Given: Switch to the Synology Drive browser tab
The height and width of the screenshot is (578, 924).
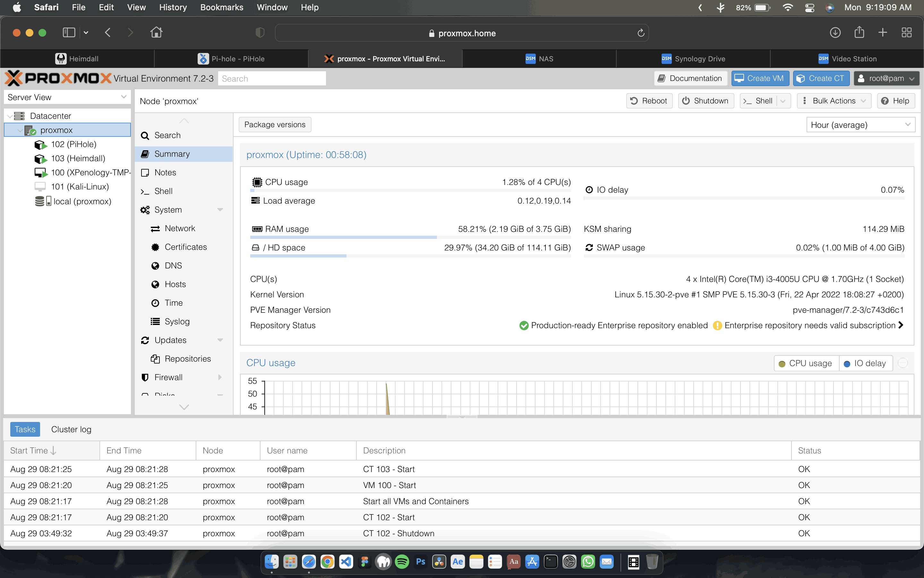Looking at the screenshot, I should [693, 59].
